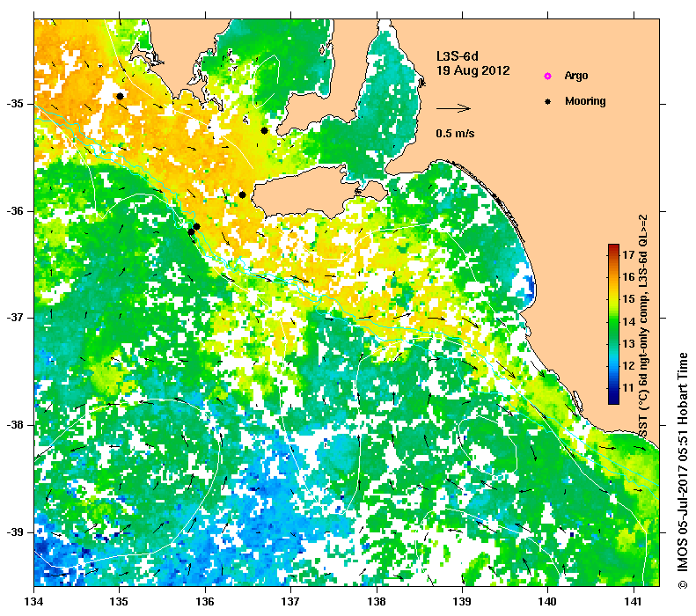This screenshot has width=696, height=616.
Task: Click the 'Mooring' legend label
Action: click(x=585, y=101)
